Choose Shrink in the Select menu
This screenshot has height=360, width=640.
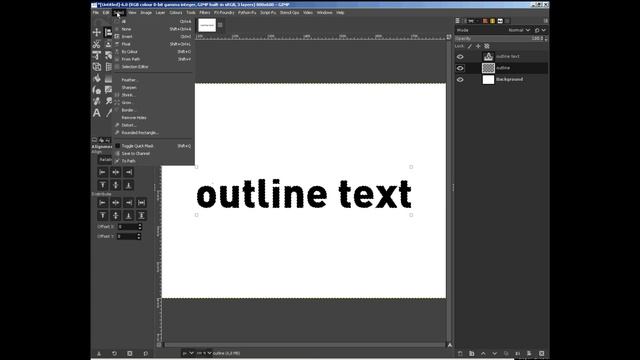(153, 95)
